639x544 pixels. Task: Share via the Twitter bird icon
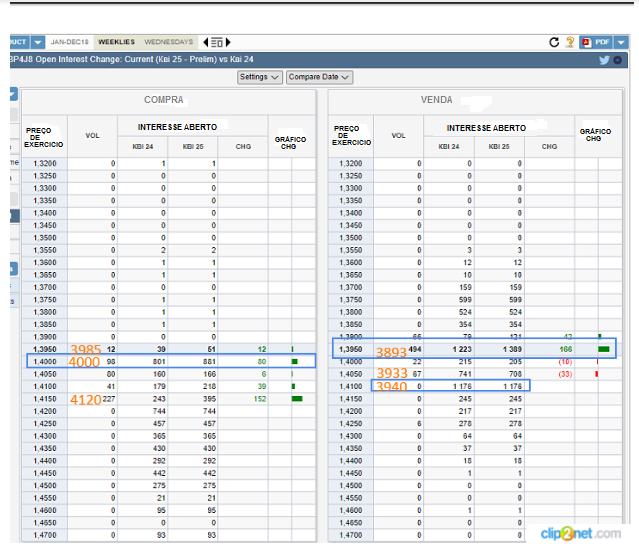(x=604, y=60)
